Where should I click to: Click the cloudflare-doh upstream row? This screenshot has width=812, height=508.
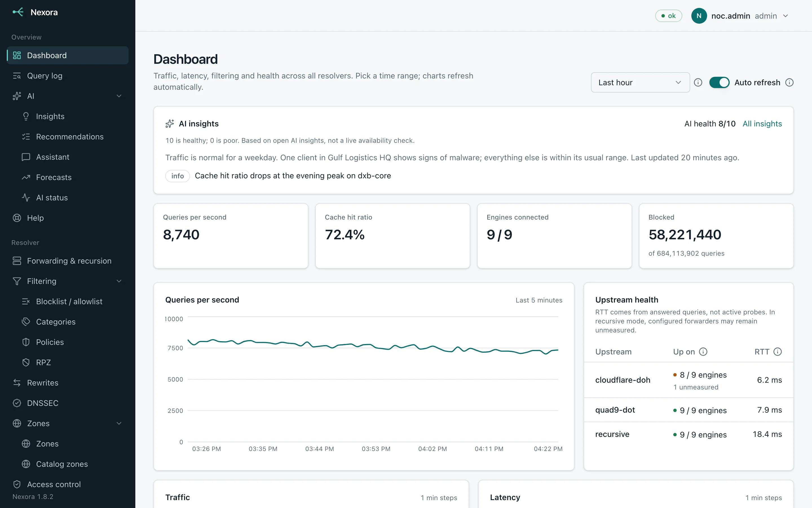click(x=689, y=380)
